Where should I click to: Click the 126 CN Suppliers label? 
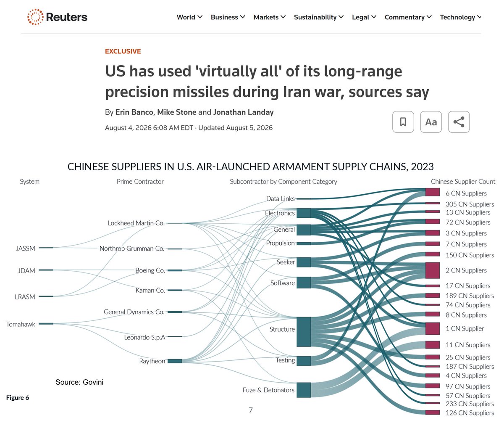pos(470,413)
